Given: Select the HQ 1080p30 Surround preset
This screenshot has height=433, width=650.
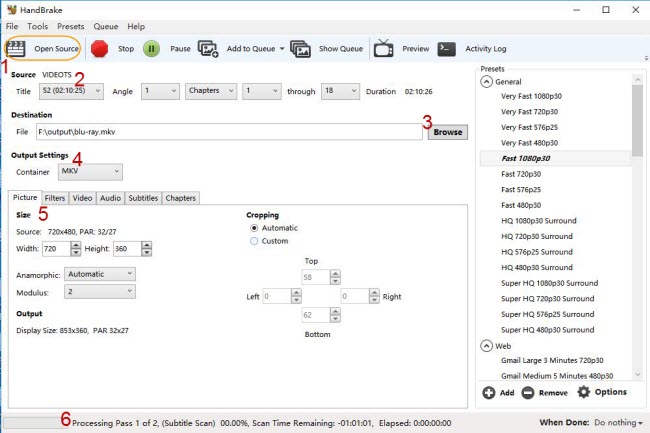Looking at the screenshot, I should click(x=539, y=221).
